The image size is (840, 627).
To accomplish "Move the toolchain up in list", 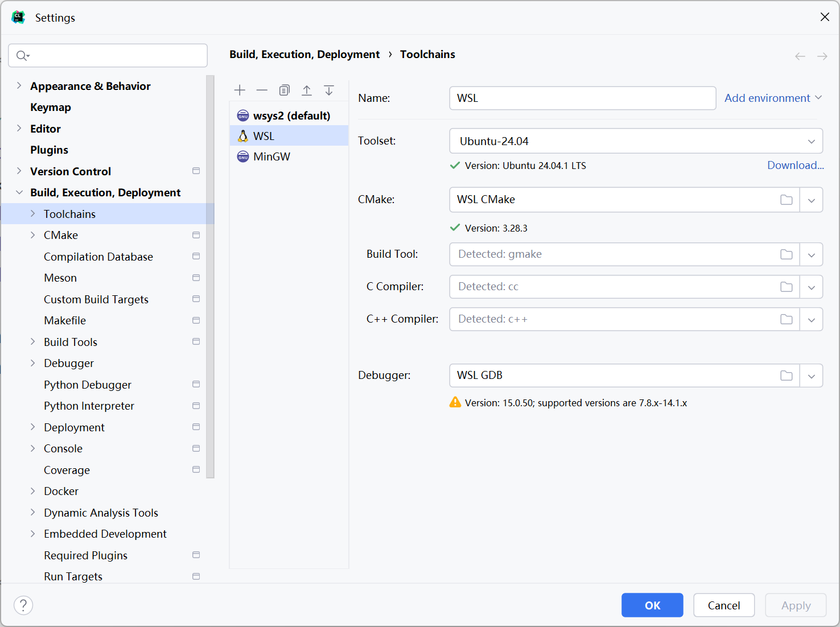I will pyautogui.click(x=307, y=90).
